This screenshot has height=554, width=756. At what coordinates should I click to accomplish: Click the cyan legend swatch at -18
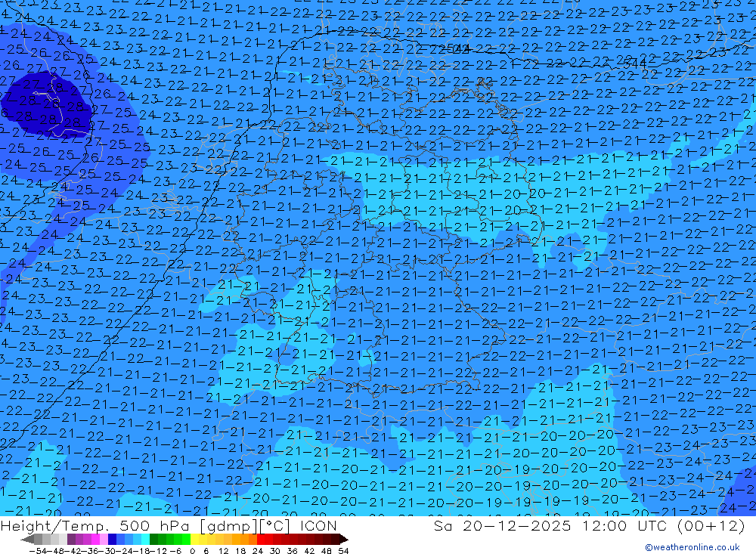[145, 539]
